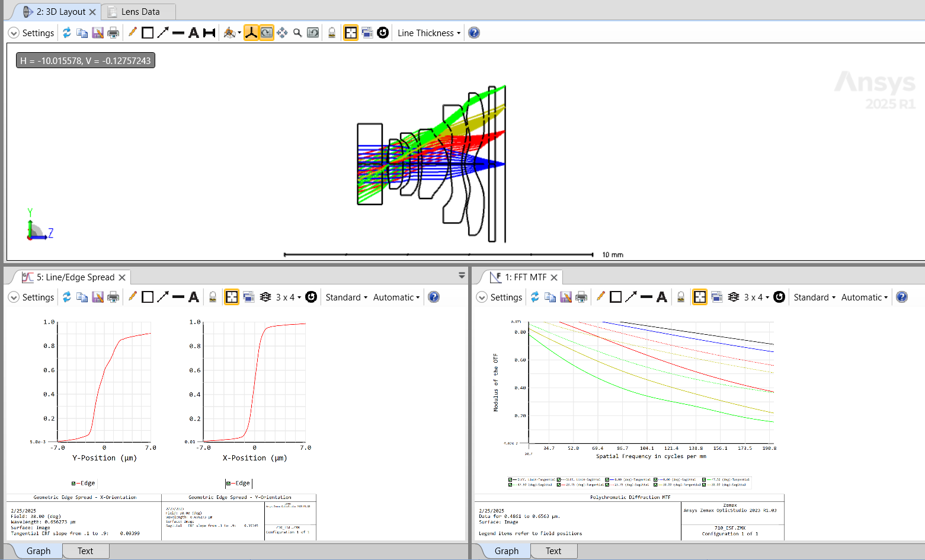Expand Settings in FFT MTF window
This screenshot has height=560, width=925.
tap(500, 297)
